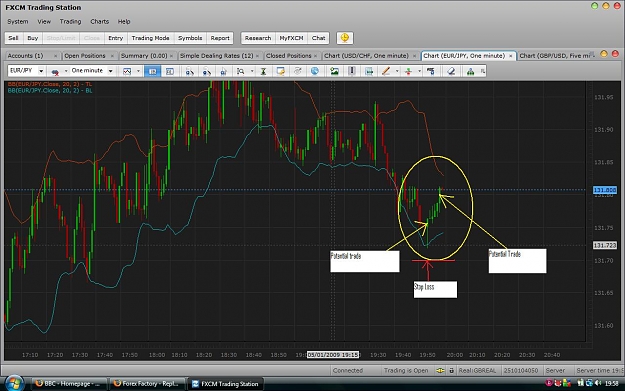Click the chart type icon in the toolbar
Image resolution: width=625 pixels, height=391 pixels.
pyautogui.click(x=127, y=71)
